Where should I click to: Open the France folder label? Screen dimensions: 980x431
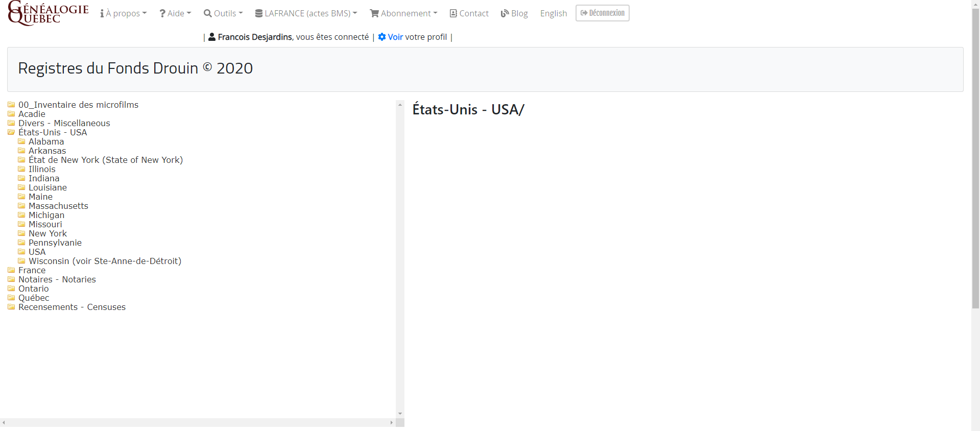32,270
